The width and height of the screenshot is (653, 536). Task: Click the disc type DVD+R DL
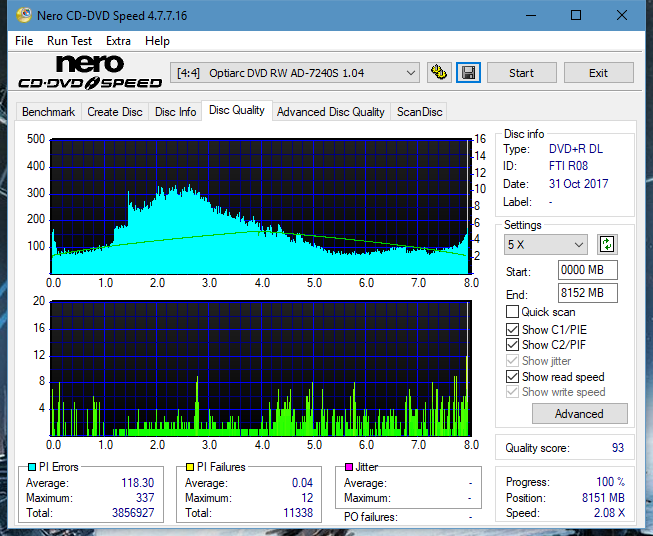click(576, 149)
